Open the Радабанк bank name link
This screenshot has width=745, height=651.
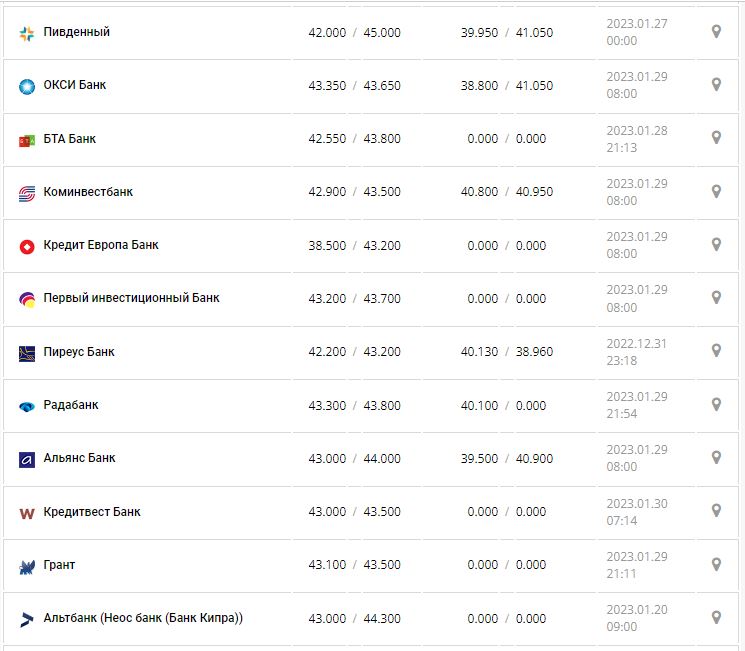[x=71, y=405]
